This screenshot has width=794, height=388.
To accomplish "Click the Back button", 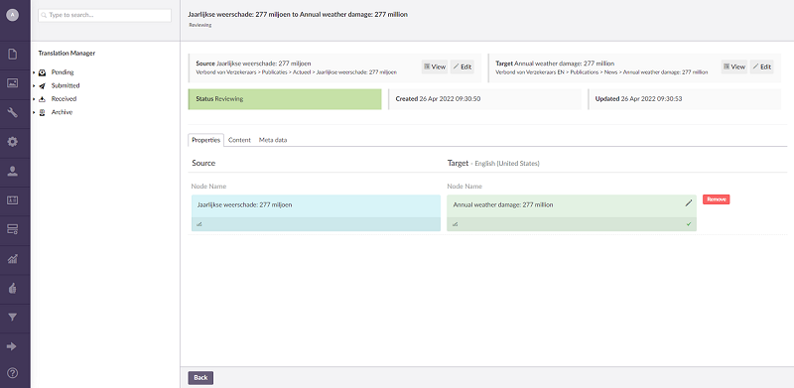I will click(x=201, y=378).
